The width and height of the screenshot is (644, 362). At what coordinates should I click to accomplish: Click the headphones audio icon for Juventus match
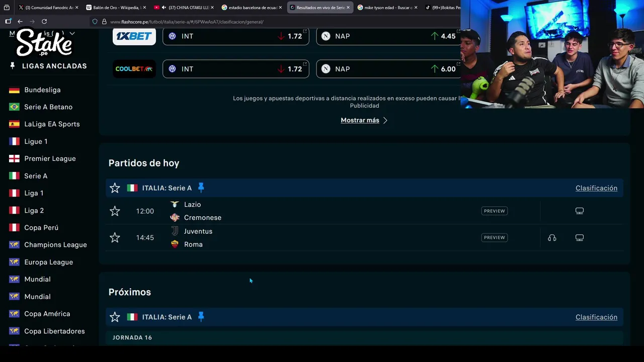[x=552, y=238]
